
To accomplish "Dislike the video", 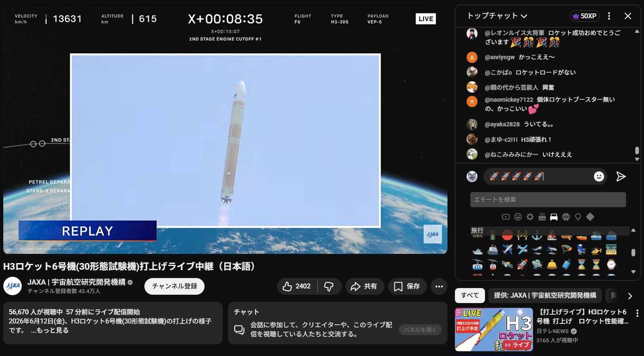I will coord(329,286).
